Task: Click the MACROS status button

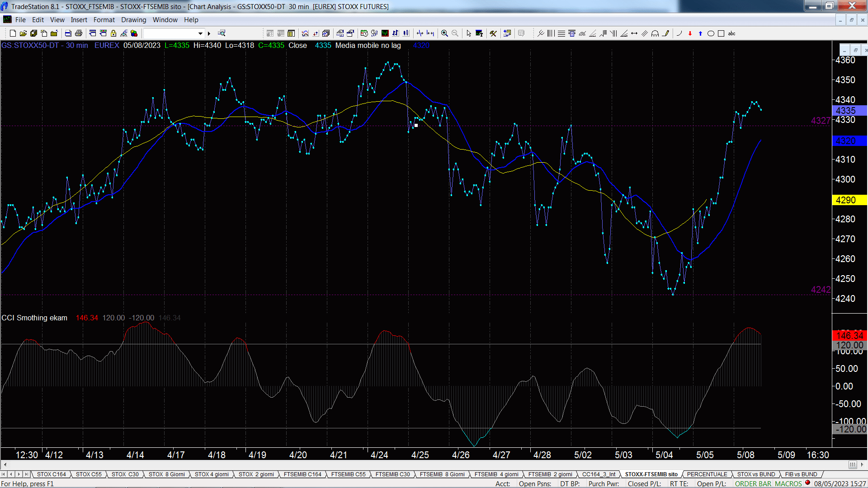Action: [788, 484]
